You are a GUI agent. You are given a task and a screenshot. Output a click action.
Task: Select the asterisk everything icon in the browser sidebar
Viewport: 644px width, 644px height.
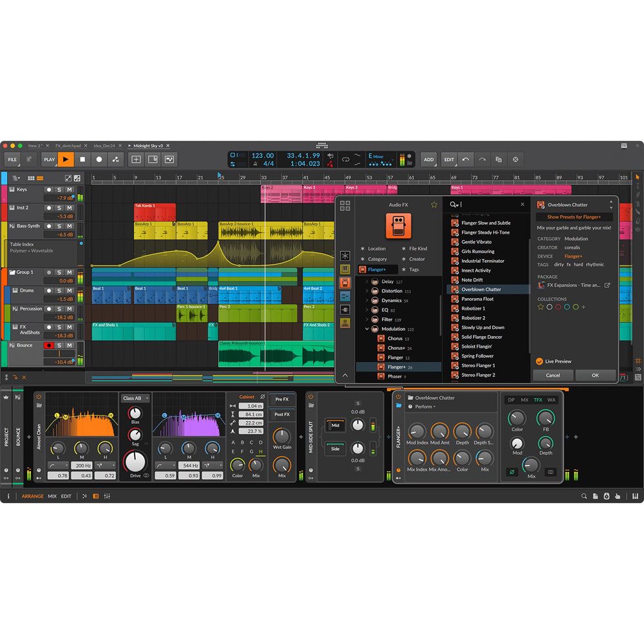coord(345,256)
